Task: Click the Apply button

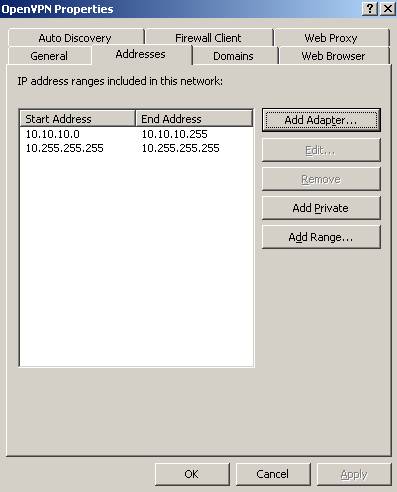Action: [354, 474]
